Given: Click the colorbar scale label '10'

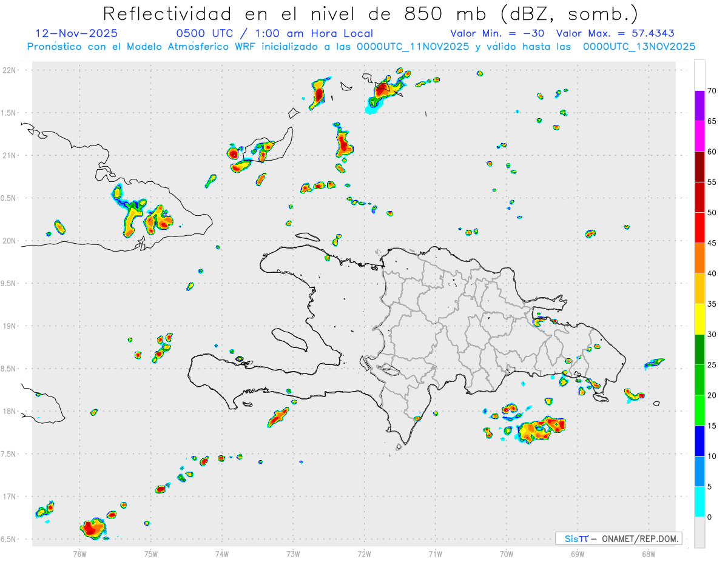Looking at the screenshot, I should click(712, 457).
